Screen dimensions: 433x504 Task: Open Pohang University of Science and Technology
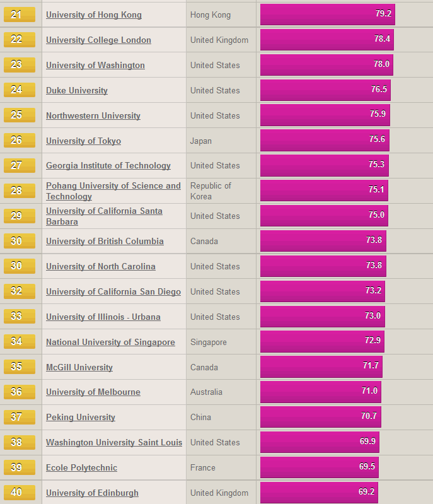113,191
